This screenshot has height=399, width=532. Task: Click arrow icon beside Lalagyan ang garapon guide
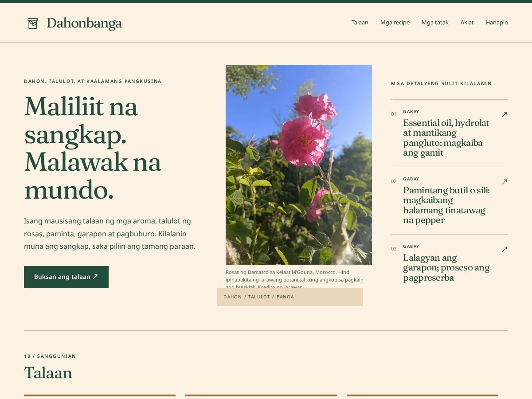point(504,249)
